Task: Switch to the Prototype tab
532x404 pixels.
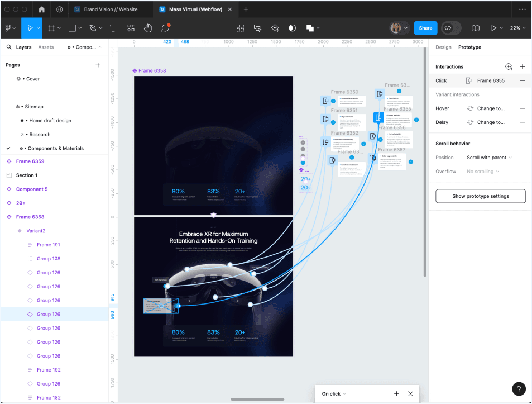Action: click(x=469, y=47)
